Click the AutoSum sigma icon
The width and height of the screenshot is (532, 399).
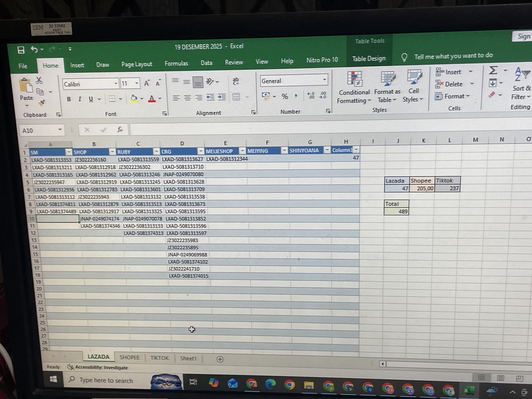pyautogui.click(x=493, y=70)
